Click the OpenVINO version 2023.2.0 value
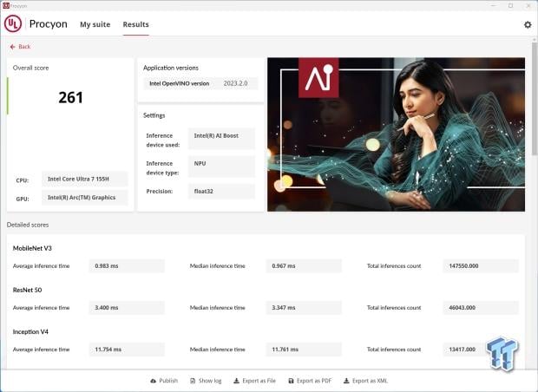The image size is (538, 392). pos(235,83)
